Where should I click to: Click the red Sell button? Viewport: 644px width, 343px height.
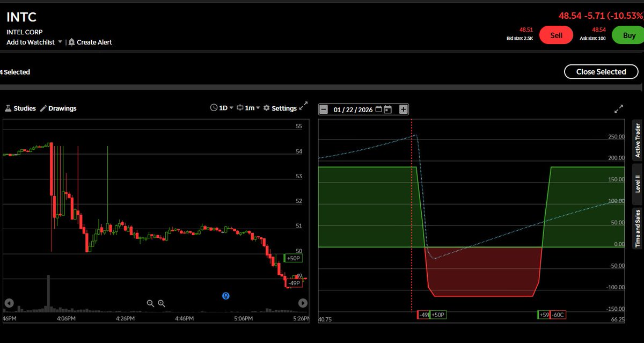click(557, 35)
